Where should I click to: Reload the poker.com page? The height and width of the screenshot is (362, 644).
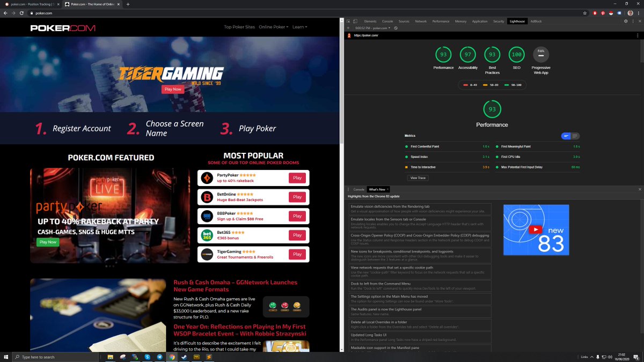(21, 13)
